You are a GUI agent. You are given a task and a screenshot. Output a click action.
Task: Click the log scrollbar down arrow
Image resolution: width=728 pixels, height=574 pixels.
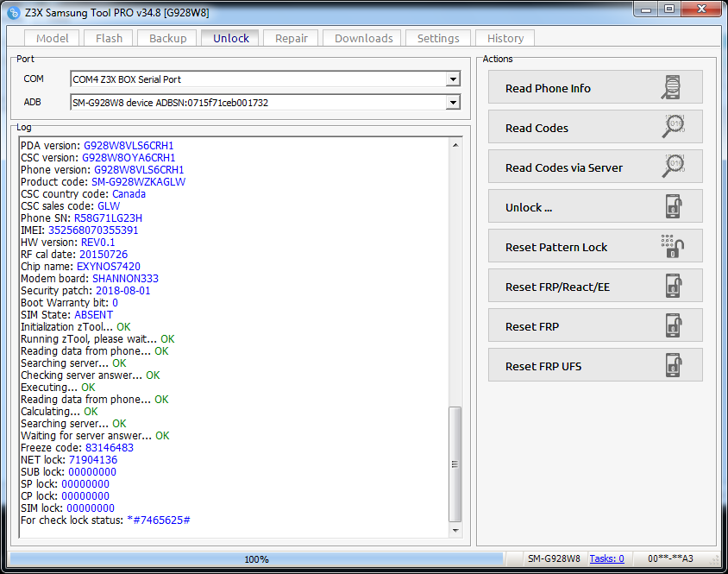tap(455, 530)
